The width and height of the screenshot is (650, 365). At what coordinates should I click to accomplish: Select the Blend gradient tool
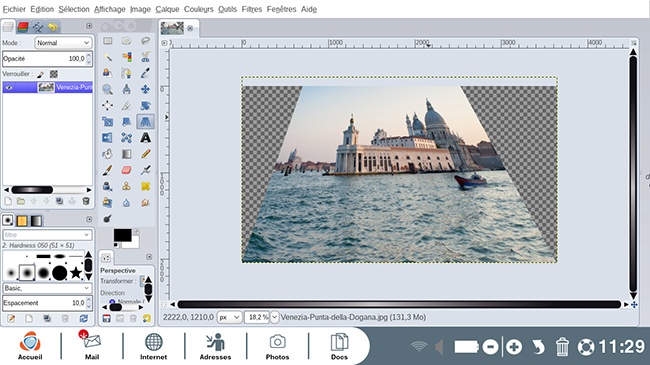tap(126, 154)
